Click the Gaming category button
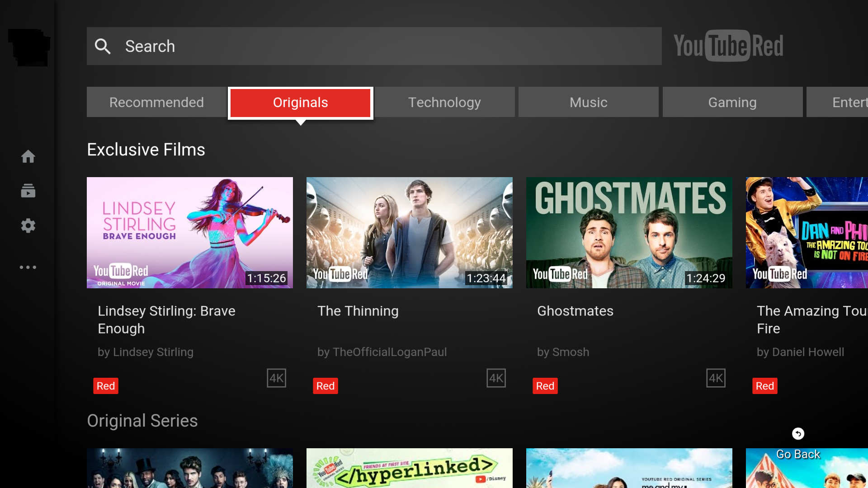This screenshot has height=488, width=868. click(733, 102)
